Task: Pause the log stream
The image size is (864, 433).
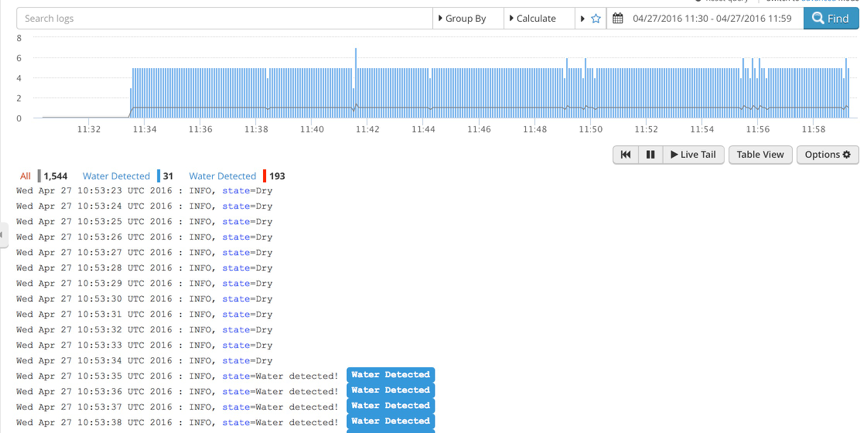Action: [650, 154]
